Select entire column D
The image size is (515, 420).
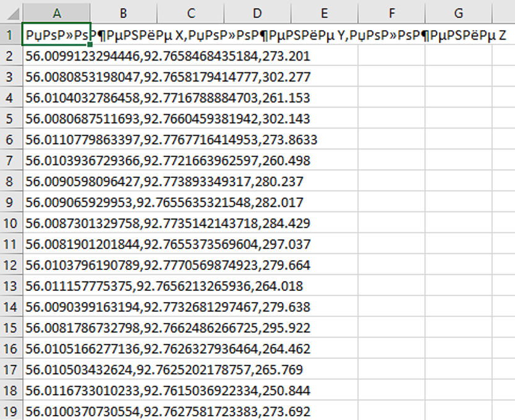click(257, 12)
